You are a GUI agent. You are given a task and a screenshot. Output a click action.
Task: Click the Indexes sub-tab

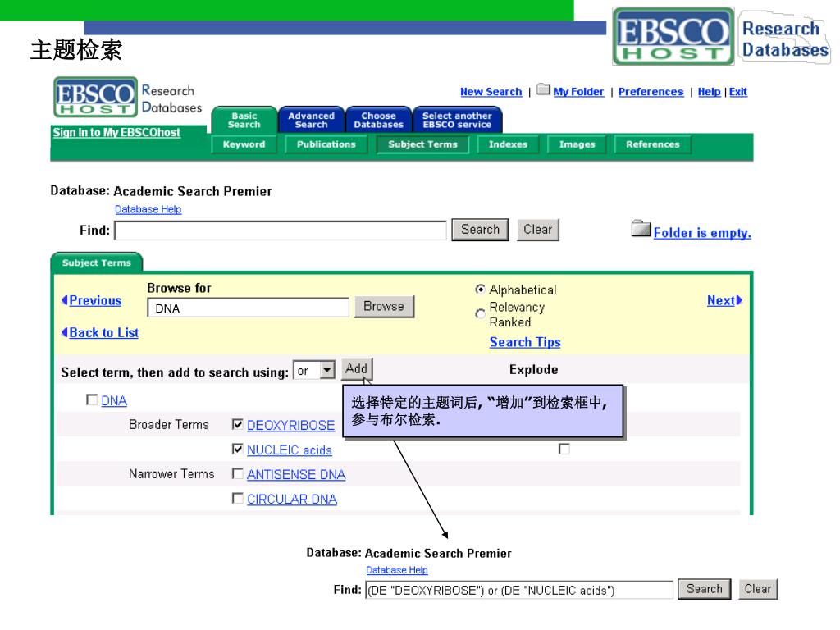point(508,144)
